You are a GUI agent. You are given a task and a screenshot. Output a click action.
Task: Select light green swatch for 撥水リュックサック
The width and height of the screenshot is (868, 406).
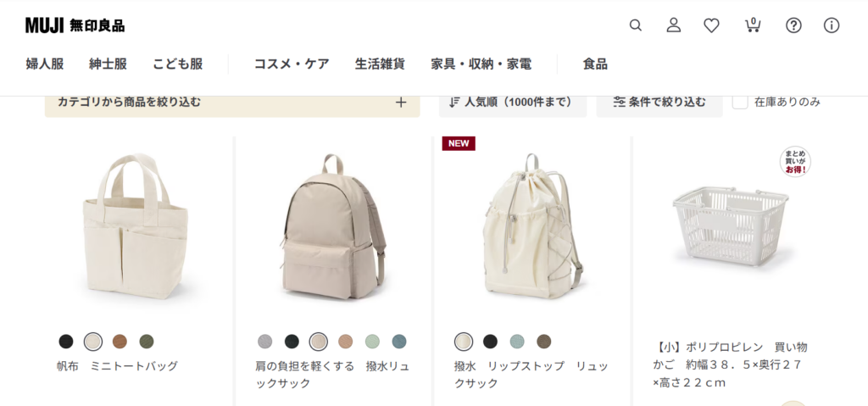(373, 342)
